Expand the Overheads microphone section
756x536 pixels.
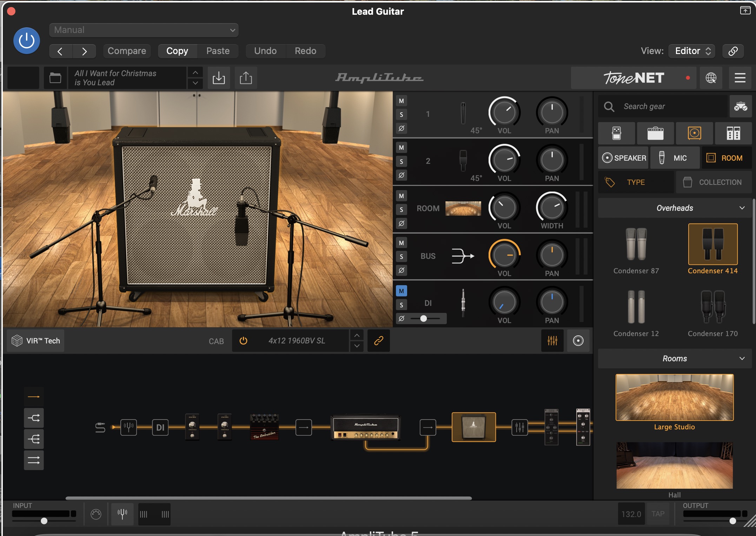742,208
